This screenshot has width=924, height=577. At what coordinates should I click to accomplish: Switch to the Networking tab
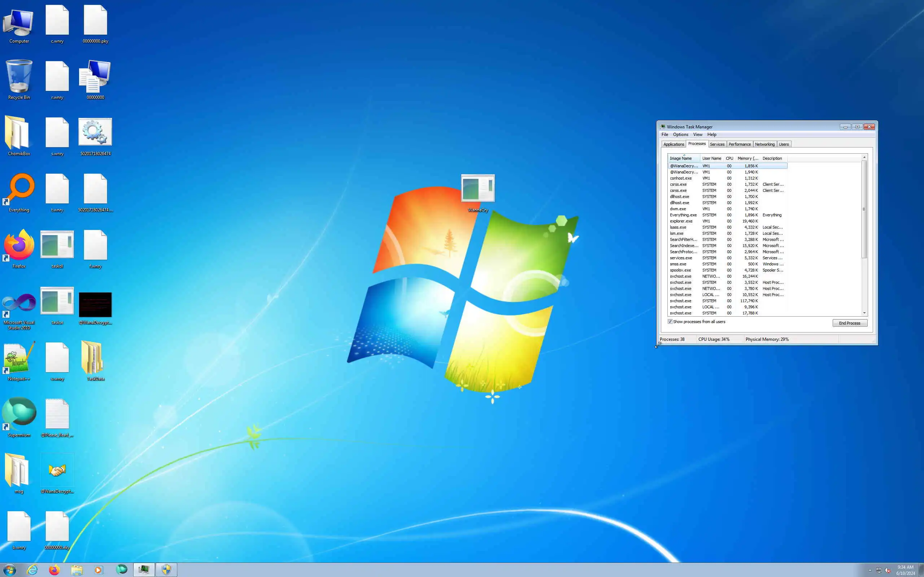tap(764, 144)
